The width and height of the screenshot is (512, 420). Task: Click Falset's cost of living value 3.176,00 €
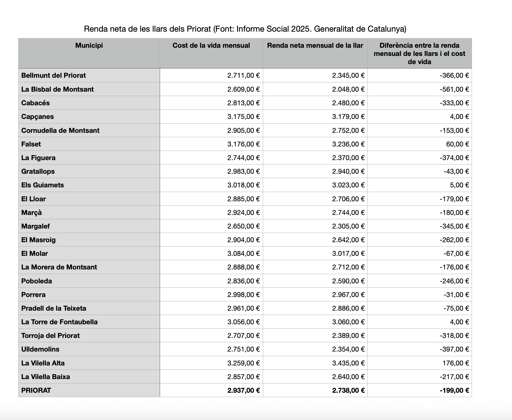[x=243, y=144]
